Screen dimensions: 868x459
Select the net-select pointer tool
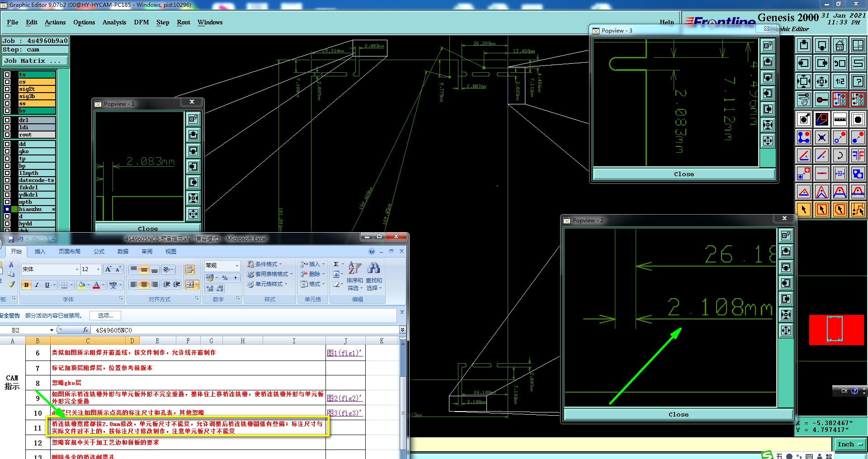pyautogui.click(x=858, y=210)
